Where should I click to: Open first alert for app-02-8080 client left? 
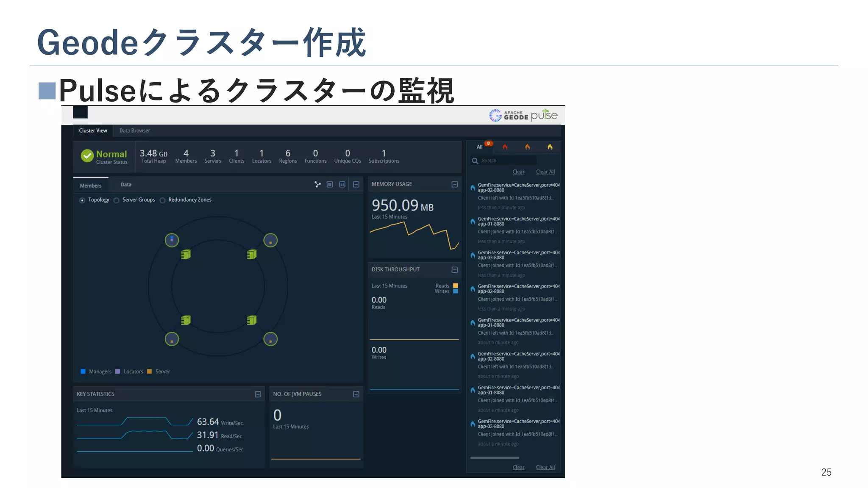click(x=515, y=196)
